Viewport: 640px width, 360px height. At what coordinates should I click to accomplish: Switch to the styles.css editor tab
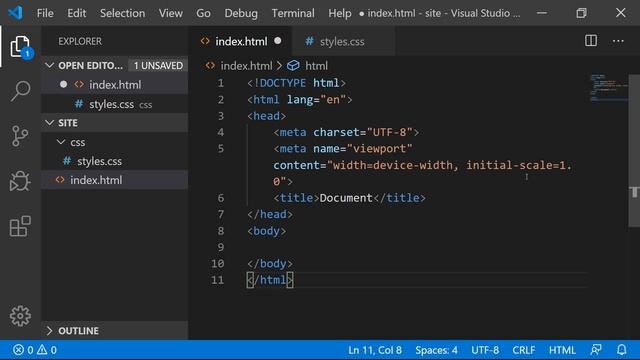pos(343,41)
